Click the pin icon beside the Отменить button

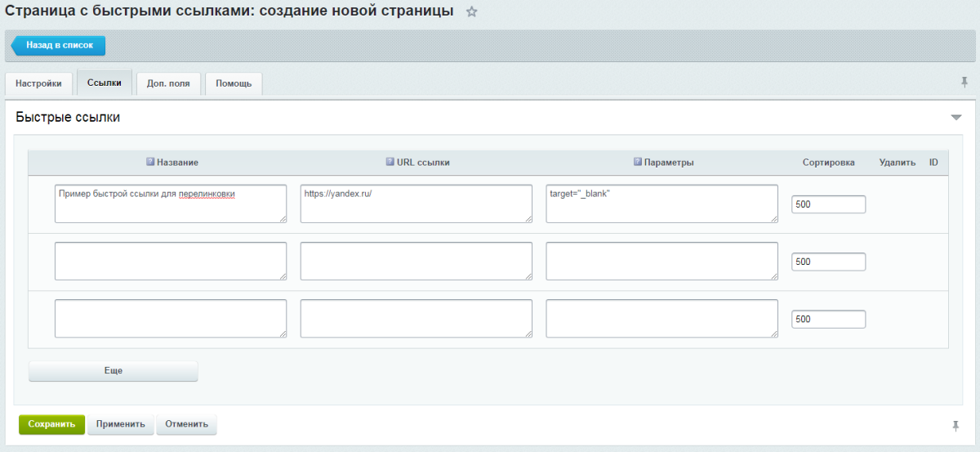pos(955,425)
